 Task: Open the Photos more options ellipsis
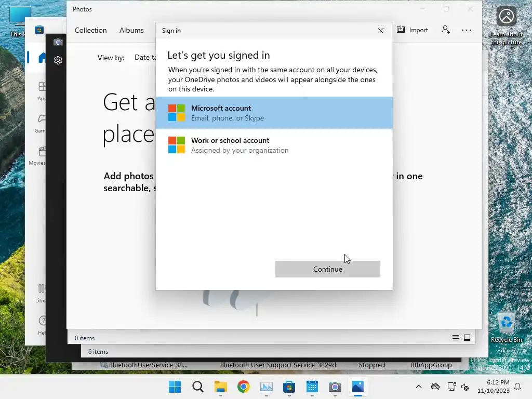[x=466, y=30]
